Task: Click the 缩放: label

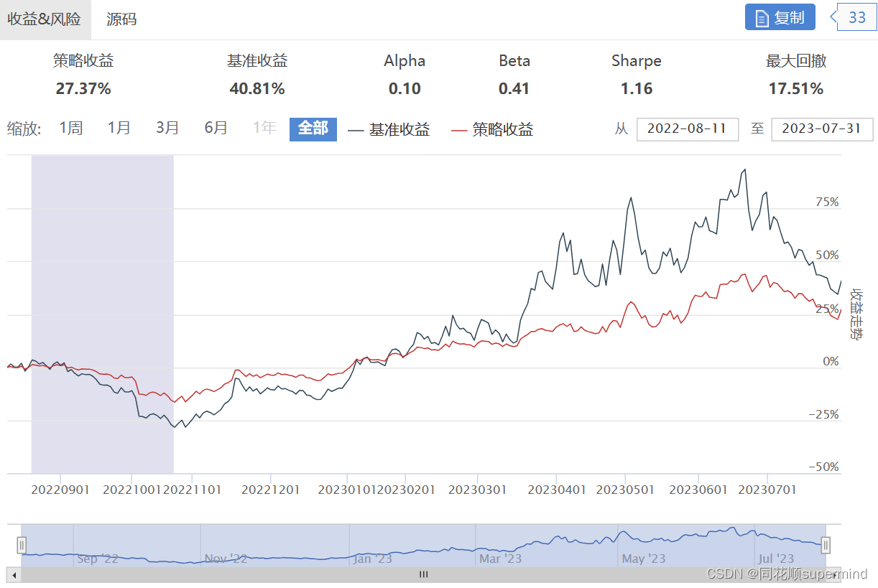Action: 24,129
